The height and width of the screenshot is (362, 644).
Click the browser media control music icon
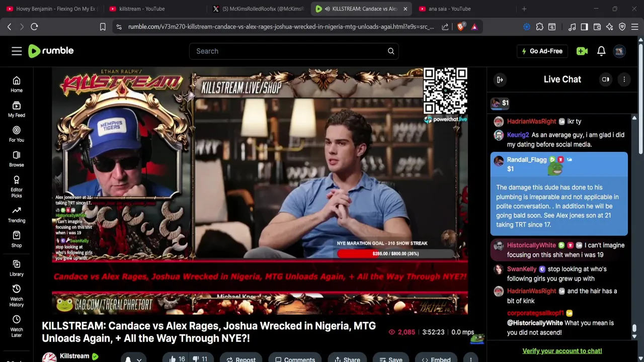tap(572, 27)
